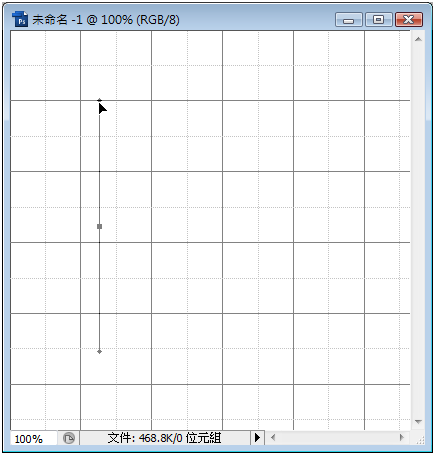Click the vertical scrollbar up arrow

[x=418, y=39]
